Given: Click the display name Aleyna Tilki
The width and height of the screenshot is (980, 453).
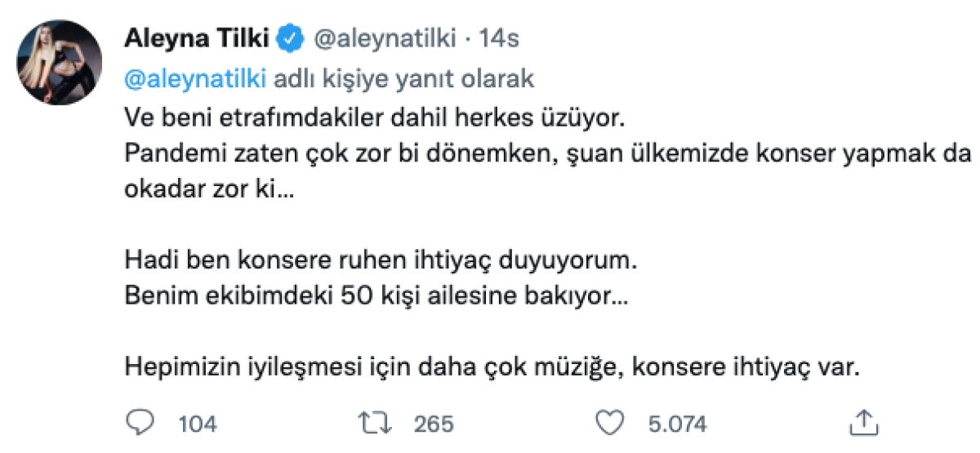Looking at the screenshot, I should 198,38.
